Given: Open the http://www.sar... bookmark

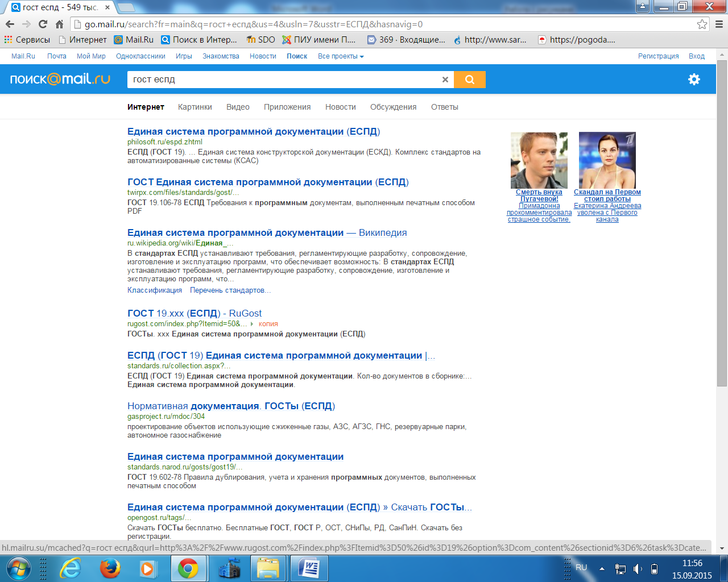Looking at the screenshot, I should [490, 40].
